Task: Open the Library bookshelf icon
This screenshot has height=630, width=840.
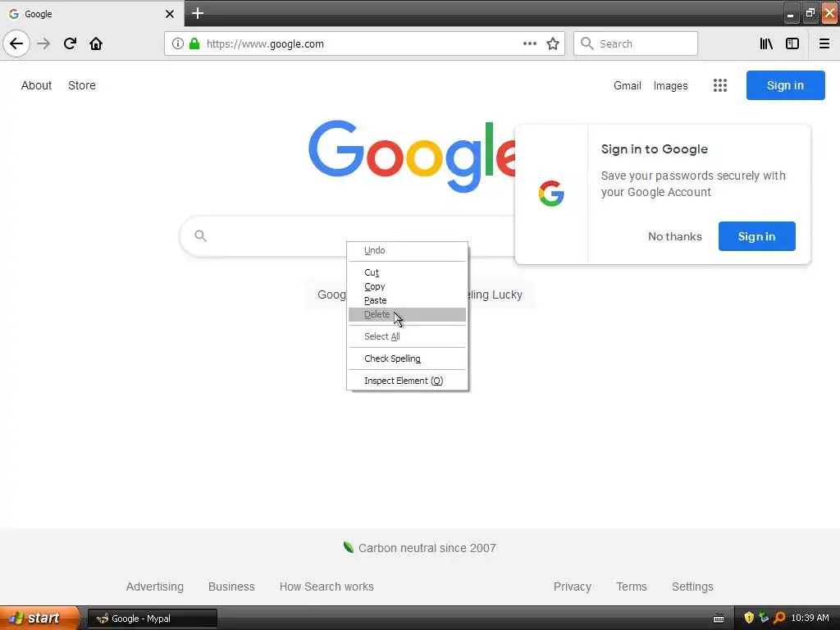Action: 766,43
